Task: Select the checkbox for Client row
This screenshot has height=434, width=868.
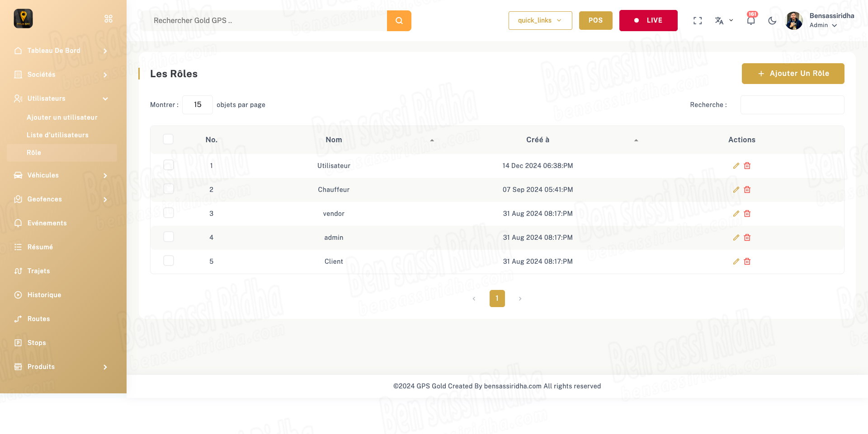Action: click(168, 261)
